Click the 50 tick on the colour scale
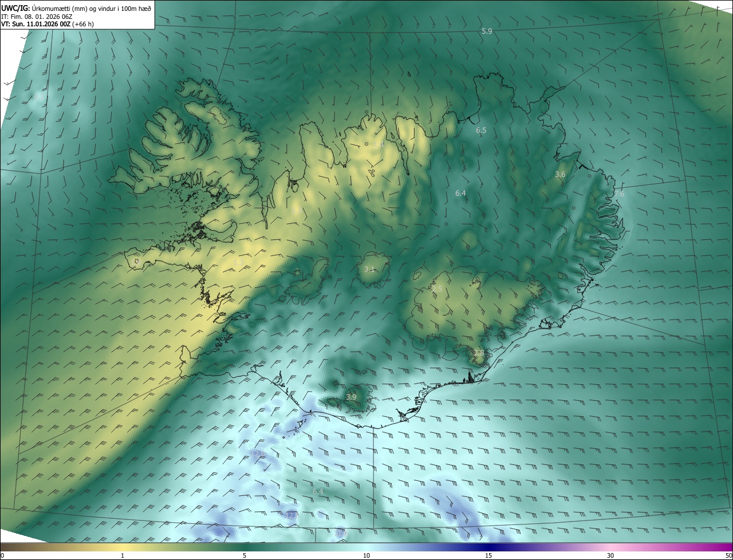This screenshot has height=560, width=733. point(728,555)
